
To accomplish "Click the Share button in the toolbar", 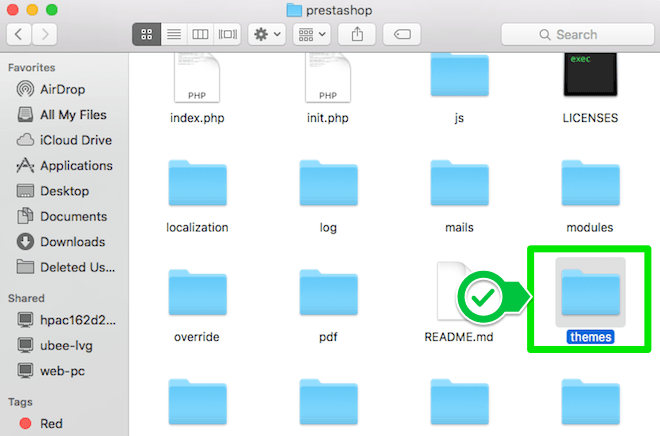I will tap(357, 34).
